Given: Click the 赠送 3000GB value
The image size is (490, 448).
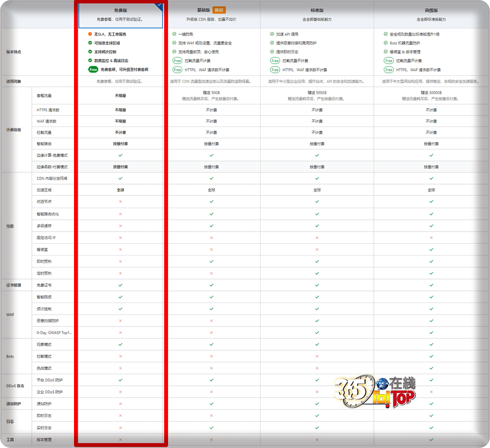Looking at the screenshot, I should pos(431,93).
